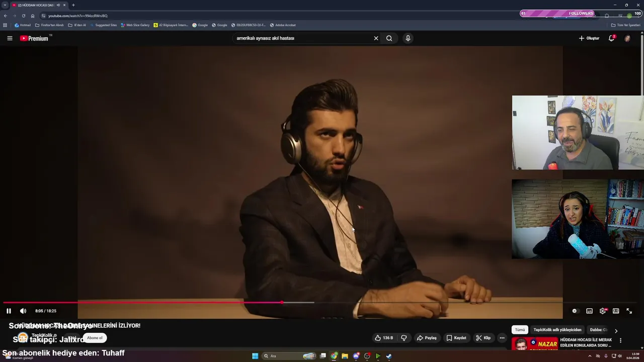Open the Suggested Sites bookmark
The height and width of the screenshot is (362, 644).
pyautogui.click(x=103, y=25)
